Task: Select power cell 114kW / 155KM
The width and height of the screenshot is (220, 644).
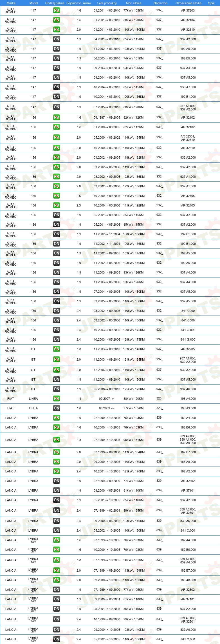Action: pyautogui.click(x=134, y=137)
